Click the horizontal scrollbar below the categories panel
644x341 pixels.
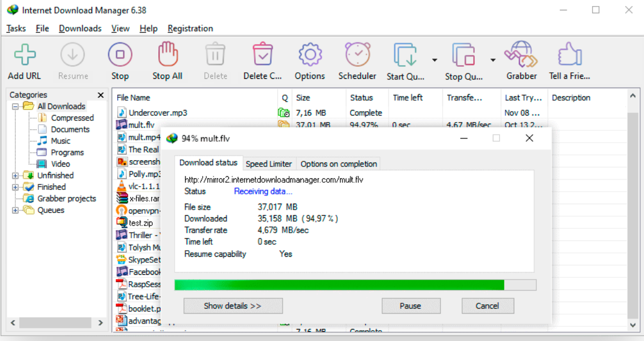[55, 323]
